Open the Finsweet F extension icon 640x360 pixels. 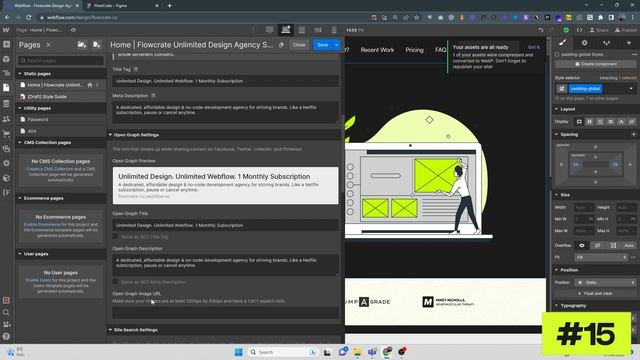6,192
